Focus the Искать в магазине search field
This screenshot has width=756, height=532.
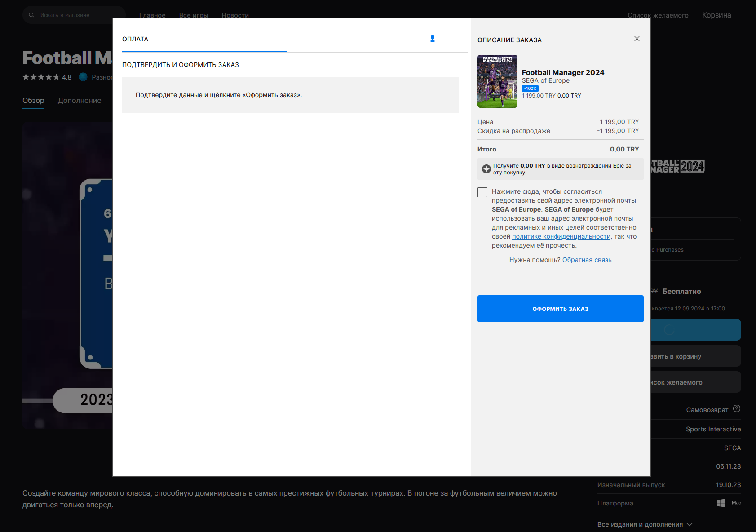point(74,15)
